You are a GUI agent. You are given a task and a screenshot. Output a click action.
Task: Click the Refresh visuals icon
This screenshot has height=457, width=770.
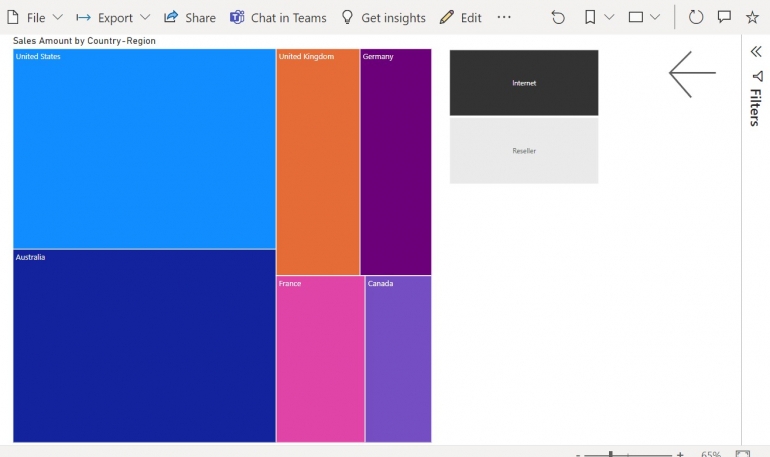pos(696,18)
